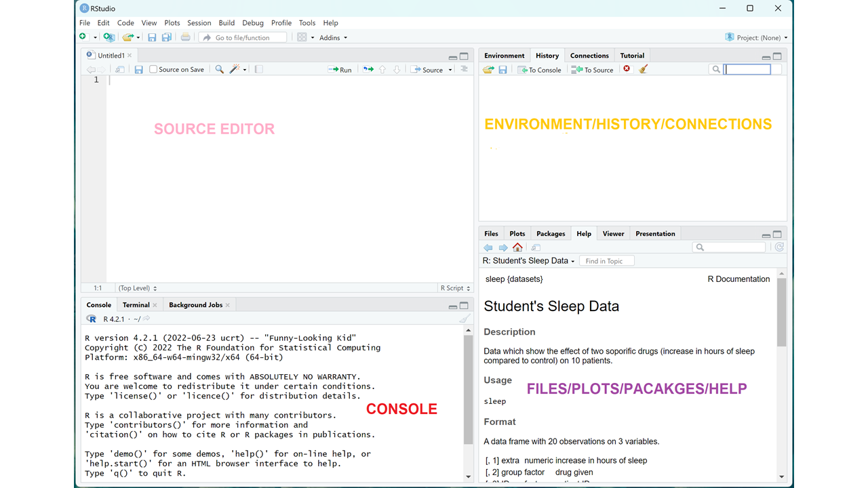Save the current document from main toolbar
The height and width of the screenshot is (488, 868).
pyautogui.click(x=152, y=37)
